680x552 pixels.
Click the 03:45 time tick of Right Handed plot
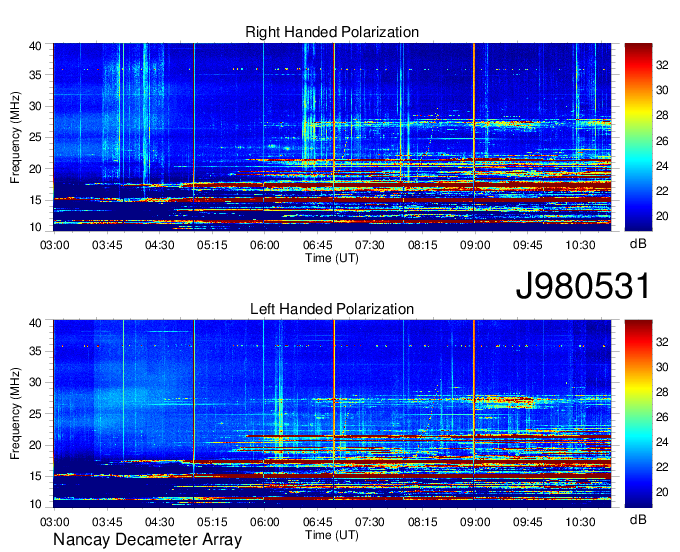point(107,245)
